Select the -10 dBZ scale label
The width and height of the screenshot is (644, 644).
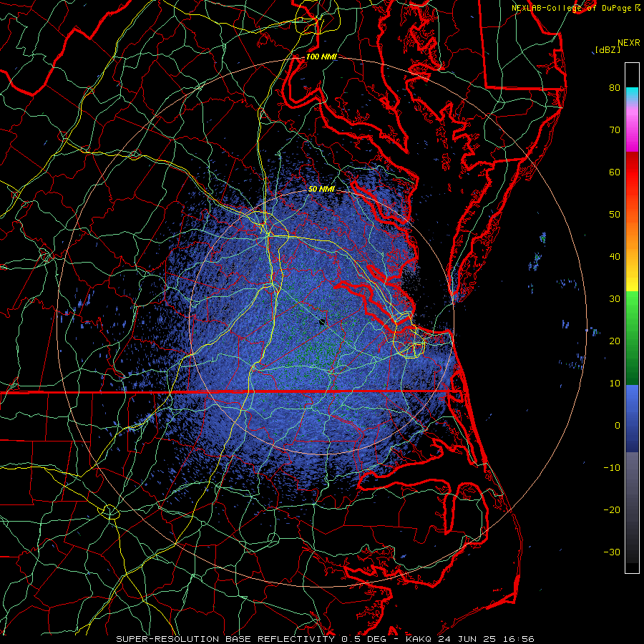[612, 468]
